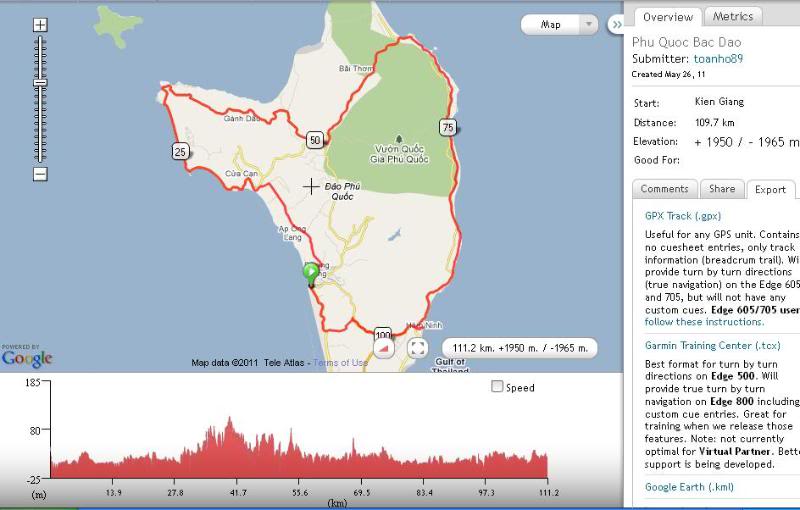
Task: Switch to the Overview tab
Action: [x=668, y=17]
